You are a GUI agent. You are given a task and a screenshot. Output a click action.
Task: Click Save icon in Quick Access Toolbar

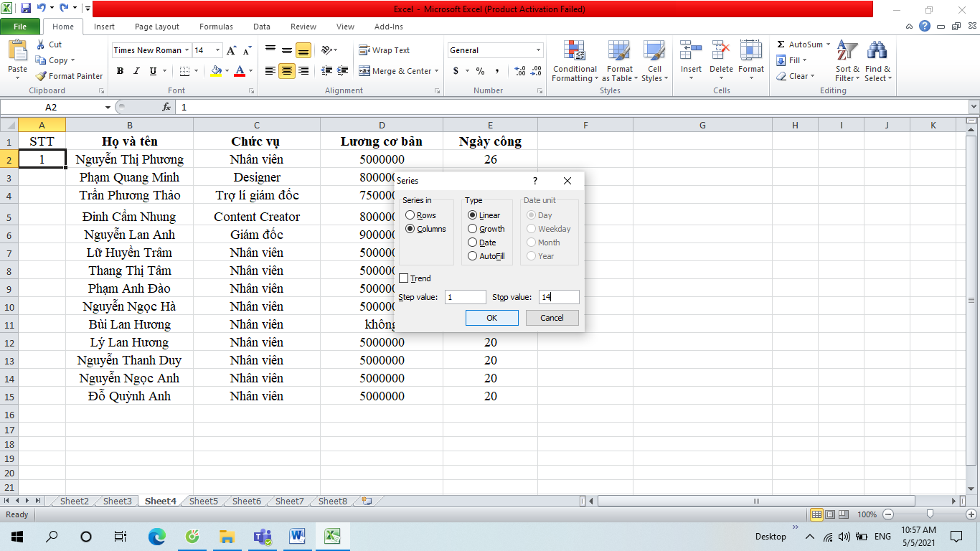coord(26,9)
